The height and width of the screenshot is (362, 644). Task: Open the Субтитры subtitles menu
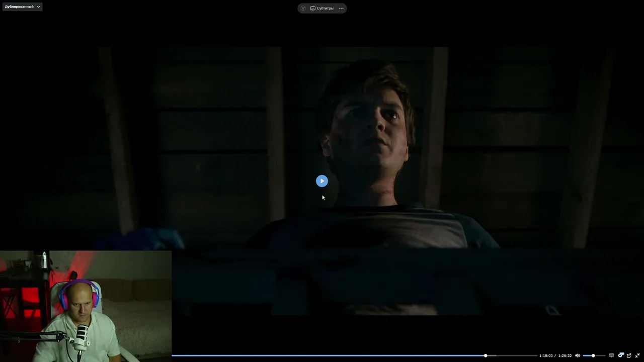point(322,8)
